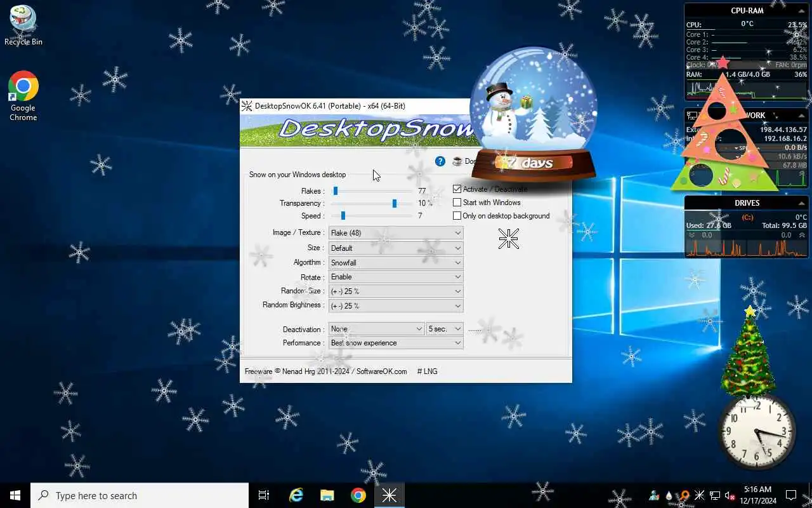Launch the blue e browser from taskbar

[296, 495]
